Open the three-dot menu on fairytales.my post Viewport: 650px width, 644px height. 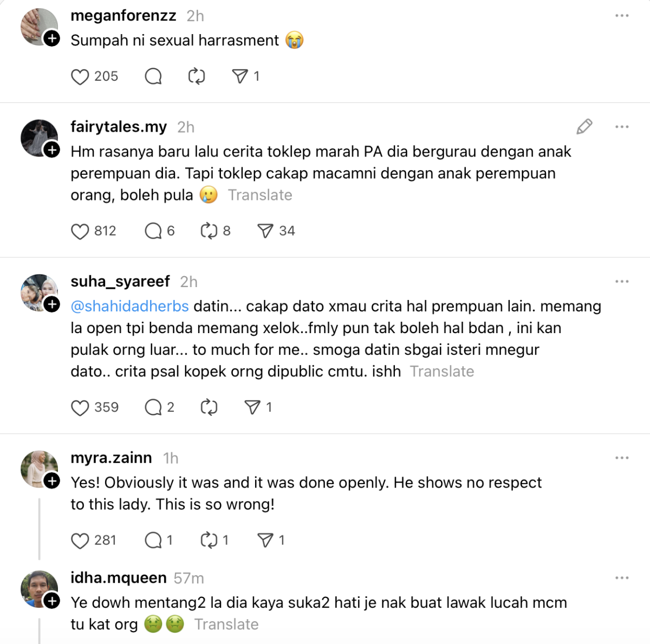click(x=622, y=127)
